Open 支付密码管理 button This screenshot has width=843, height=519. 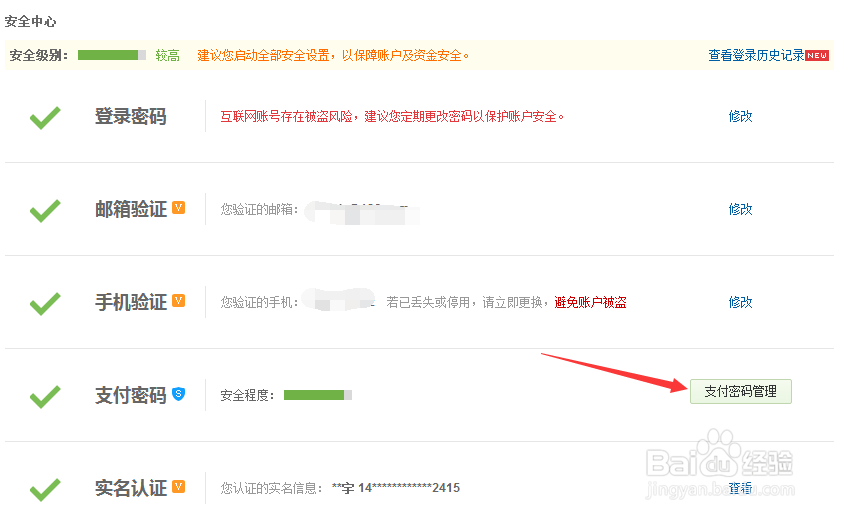[x=740, y=391]
